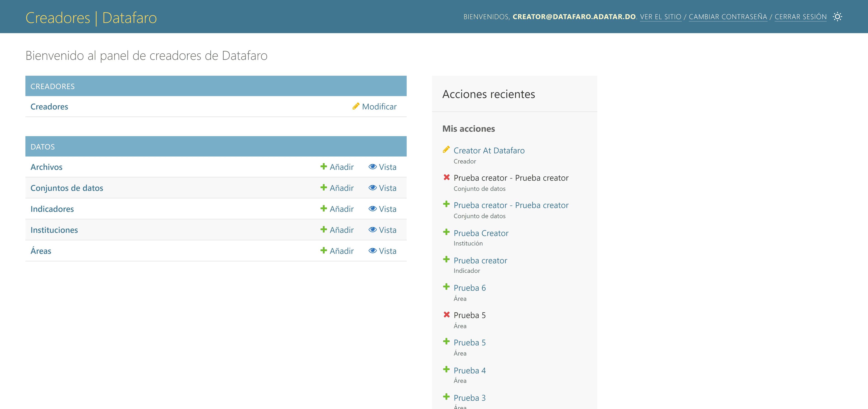Click Vista text for Conjuntos de datos
The height and width of the screenshot is (409, 868).
(387, 188)
